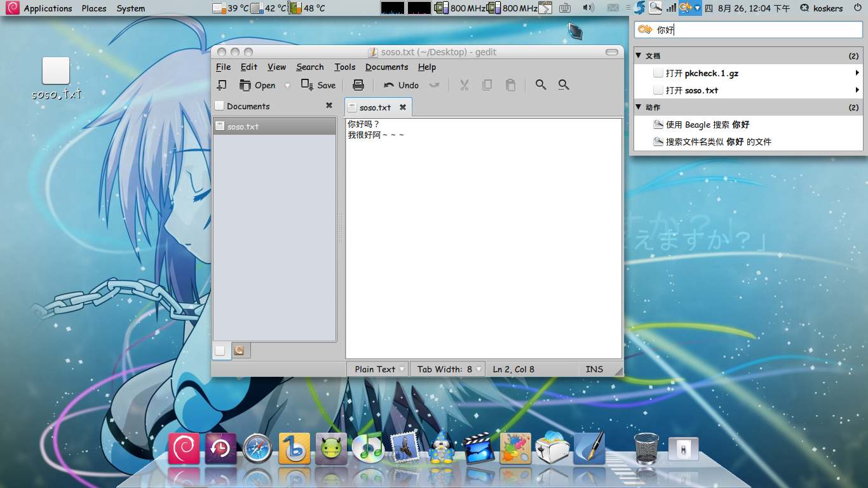868x488 pixels.
Task: Open the Tab Width dropdown in status bar
Action: pyautogui.click(x=447, y=369)
